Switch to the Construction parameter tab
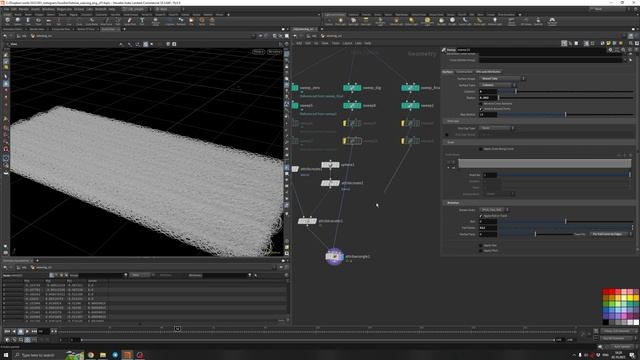 [x=464, y=72]
